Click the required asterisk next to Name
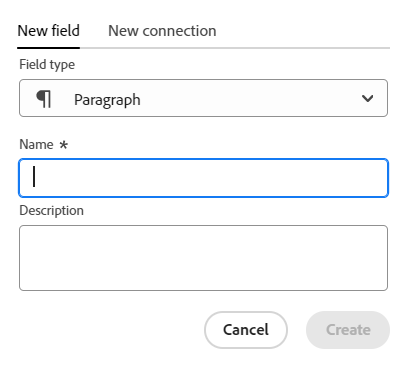This screenshot has width=412, height=372. [63, 144]
